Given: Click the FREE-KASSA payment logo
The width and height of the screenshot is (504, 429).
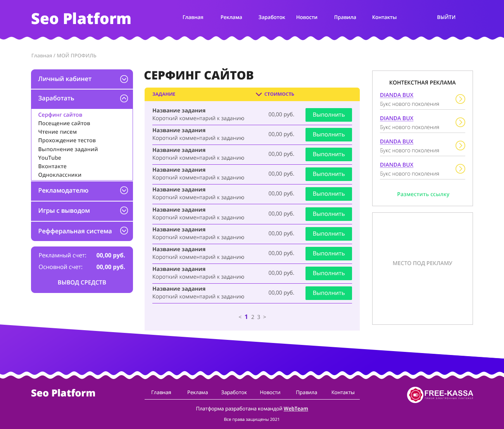Looking at the screenshot, I should tap(440, 395).
